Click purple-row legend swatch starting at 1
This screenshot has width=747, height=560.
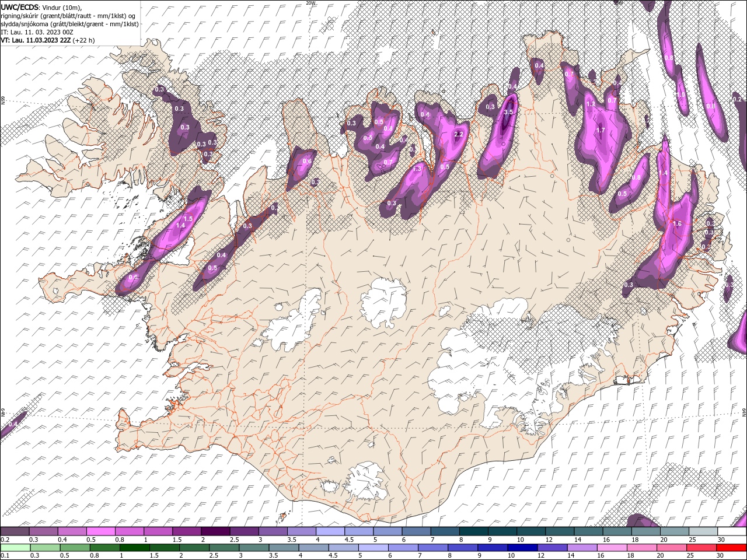pos(158,531)
